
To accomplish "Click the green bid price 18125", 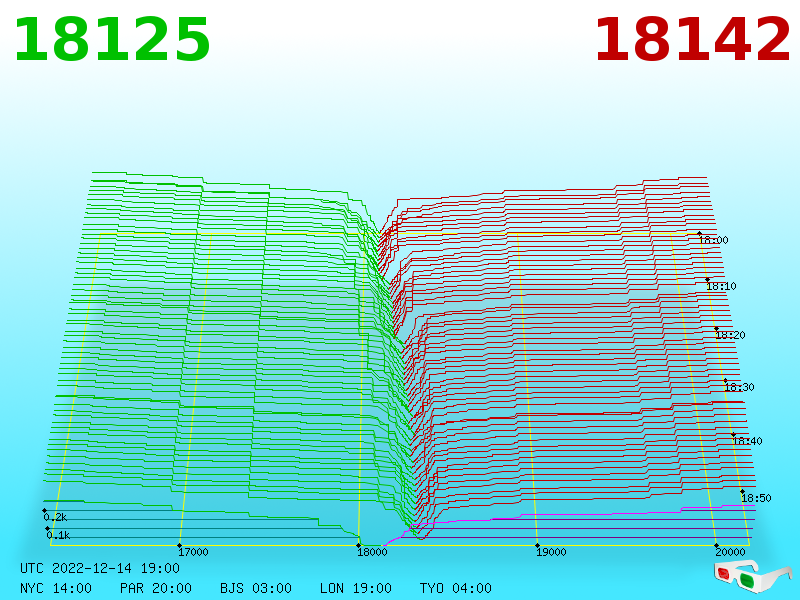I will click(112, 40).
